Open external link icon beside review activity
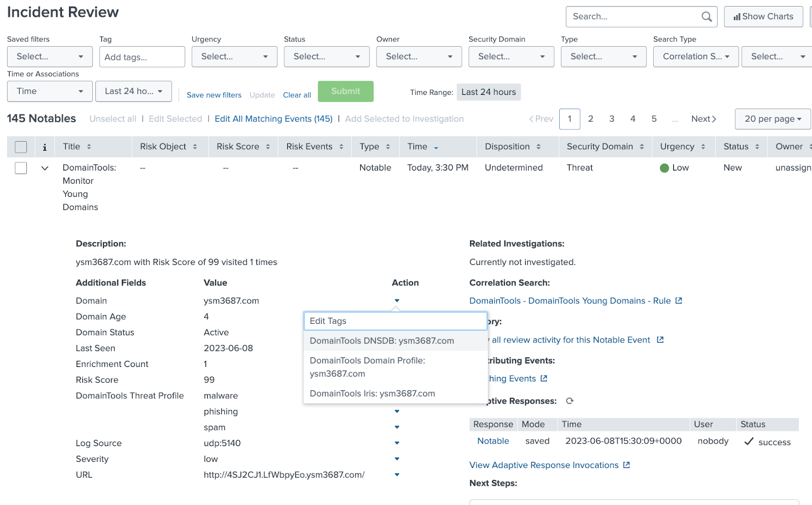Viewport: 812px width, 505px height. coord(660,340)
